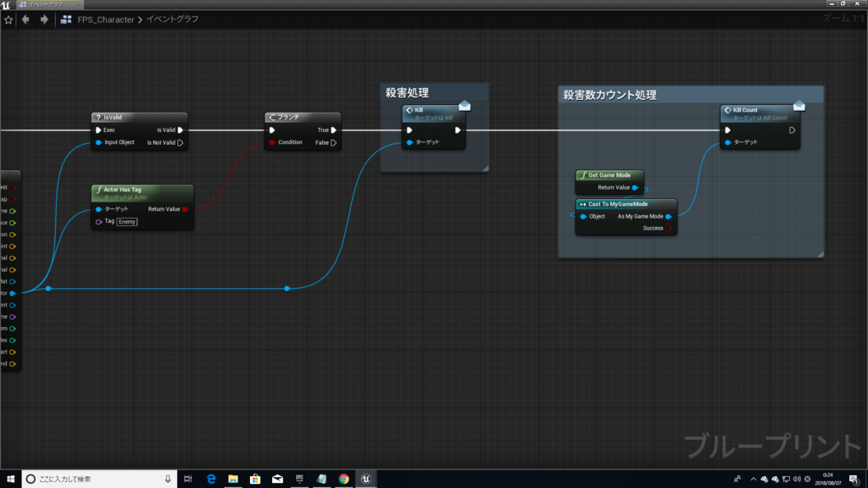
Task: Open the Action Center notifications
Action: tap(854, 480)
